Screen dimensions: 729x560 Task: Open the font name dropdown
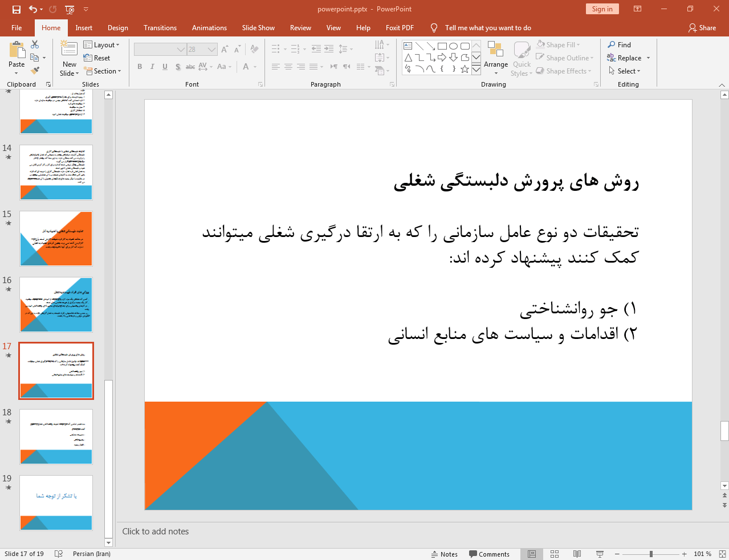click(x=181, y=50)
